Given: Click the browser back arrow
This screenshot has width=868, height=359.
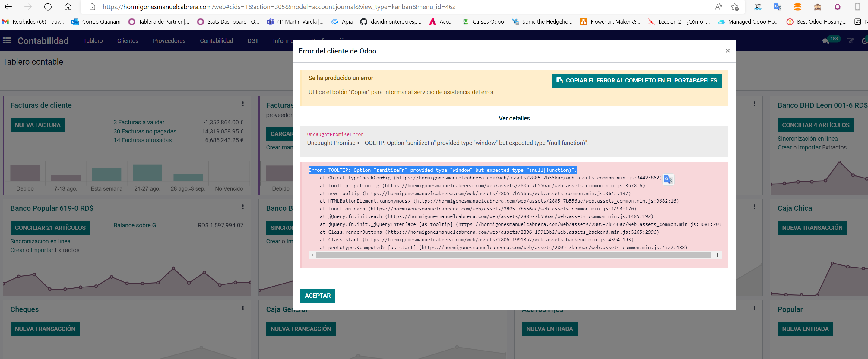Looking at the screenshot, I should [x=8, y=7].
